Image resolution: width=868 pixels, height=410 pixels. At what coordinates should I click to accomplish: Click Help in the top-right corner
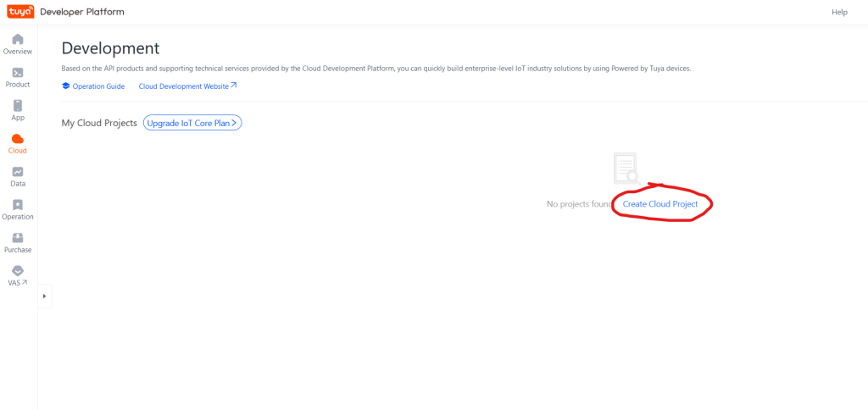(839, 12)
